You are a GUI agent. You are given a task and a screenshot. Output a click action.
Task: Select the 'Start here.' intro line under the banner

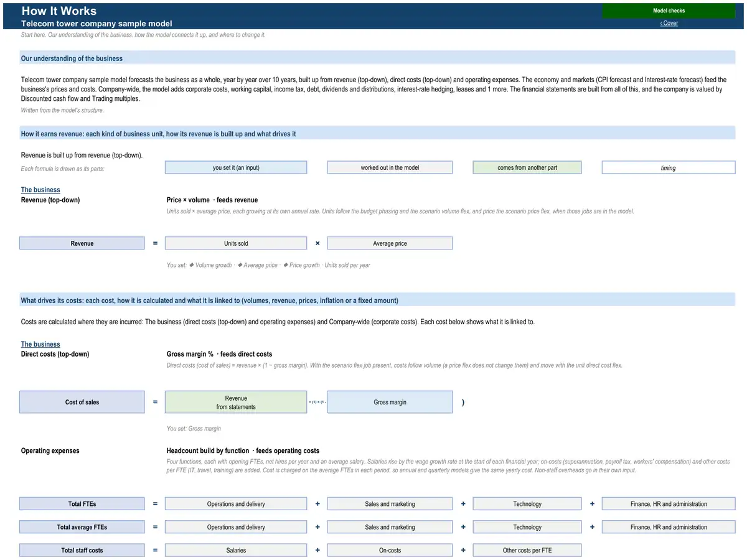pyautogui.click(x=143, y=35)
